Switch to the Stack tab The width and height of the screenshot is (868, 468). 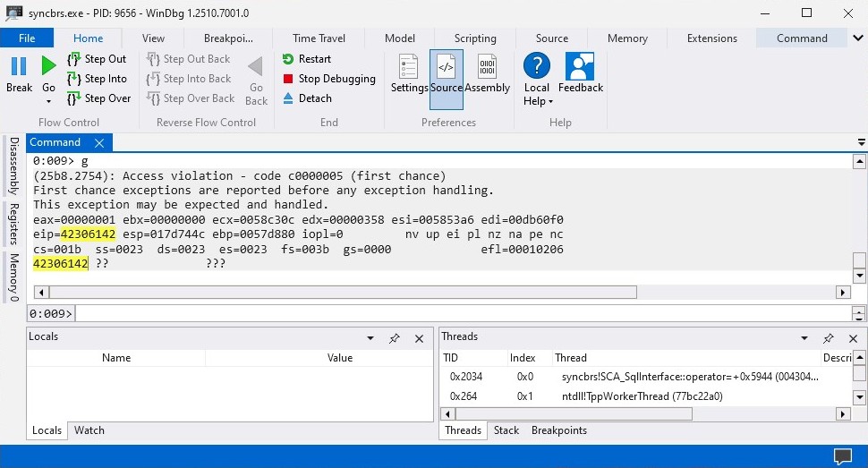pos(506,430)
